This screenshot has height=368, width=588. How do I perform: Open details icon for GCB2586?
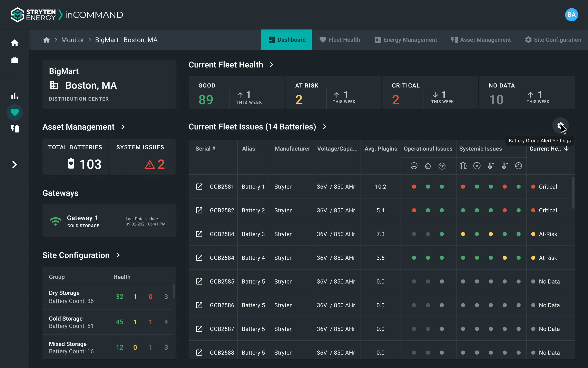pos(199,305)
